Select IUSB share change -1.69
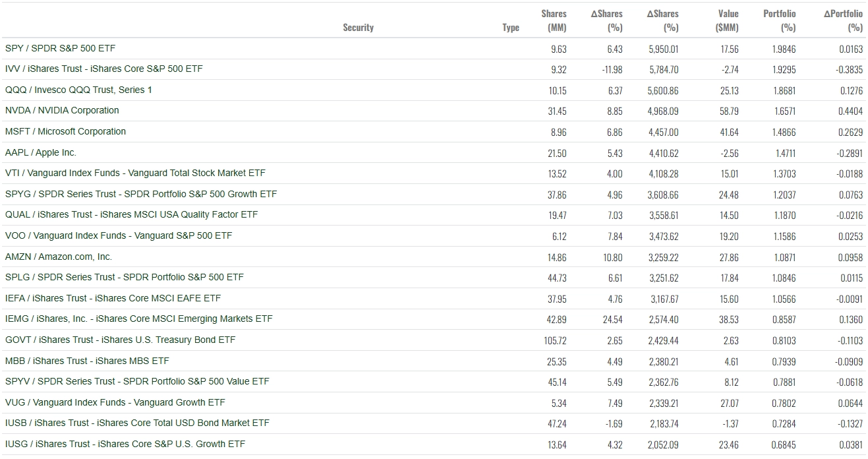The image size is (868, 459). click(x=614, y=423)
